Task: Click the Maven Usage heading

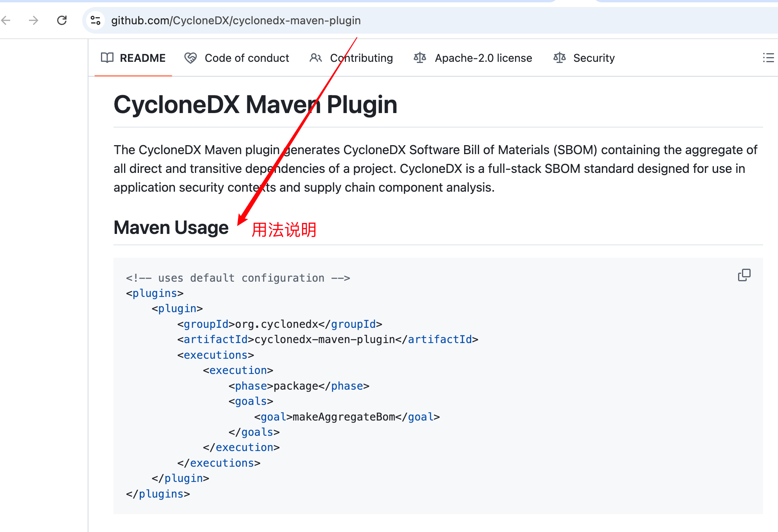Action: [x=171, y=228]
